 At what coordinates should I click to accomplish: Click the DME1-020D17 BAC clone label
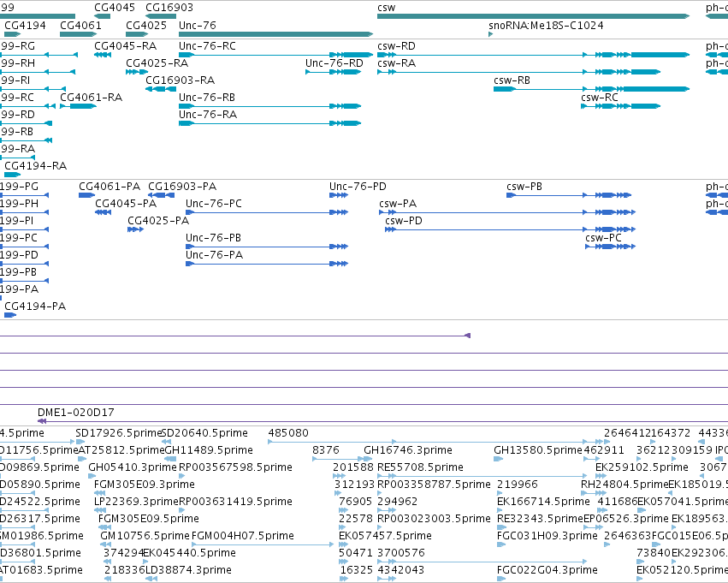pyautogui.click(x=75, y=413)
